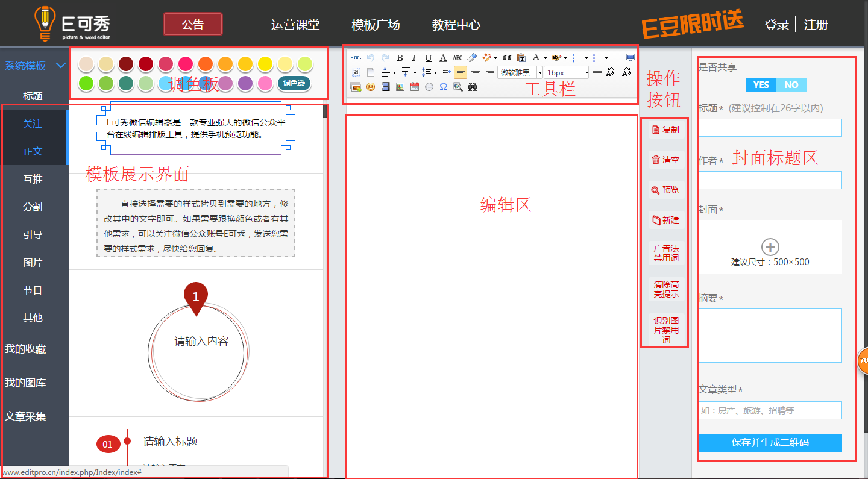Align text to the right
The image size is (868, 479).
coord(490,72)
